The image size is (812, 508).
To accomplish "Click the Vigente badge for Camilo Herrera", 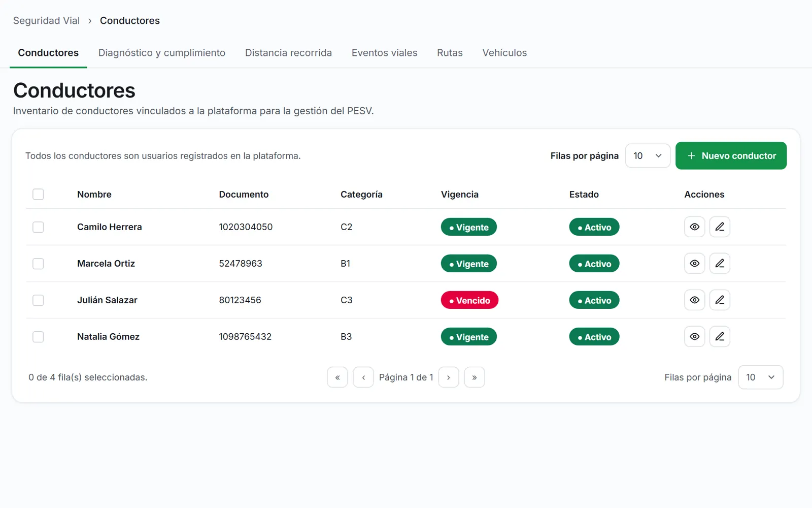I will tap(469, 227).
